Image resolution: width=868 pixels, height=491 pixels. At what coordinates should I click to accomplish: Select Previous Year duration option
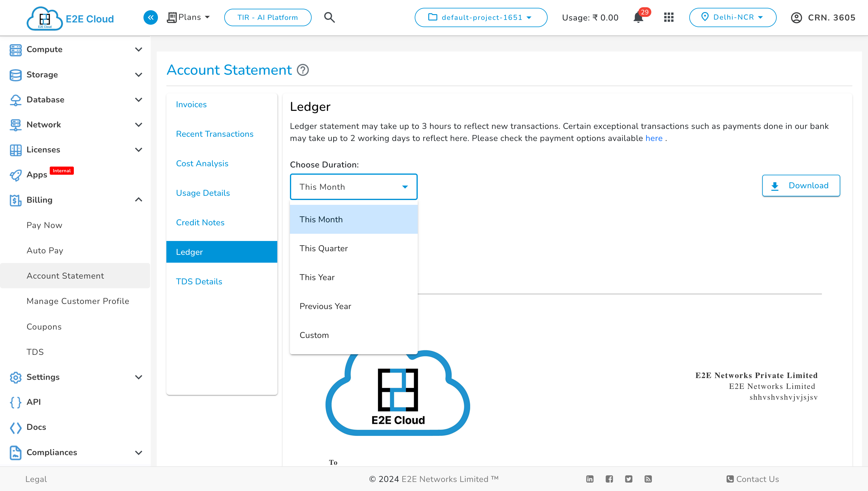pyautogui.click(x=354, y=306)
